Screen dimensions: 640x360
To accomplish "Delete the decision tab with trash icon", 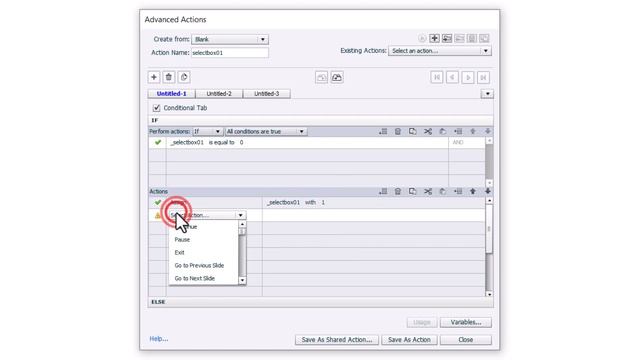I will pyautogui.click(x=169, y=77).
